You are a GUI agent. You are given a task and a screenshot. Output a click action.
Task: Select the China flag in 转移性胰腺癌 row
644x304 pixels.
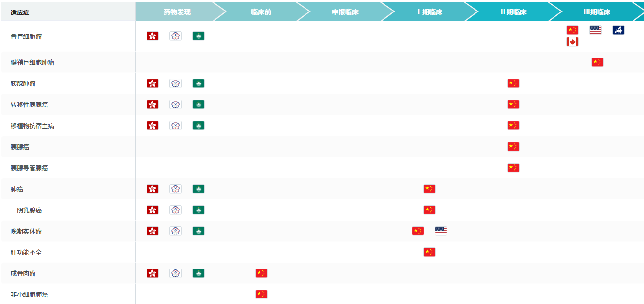click(x=513, y=105)
